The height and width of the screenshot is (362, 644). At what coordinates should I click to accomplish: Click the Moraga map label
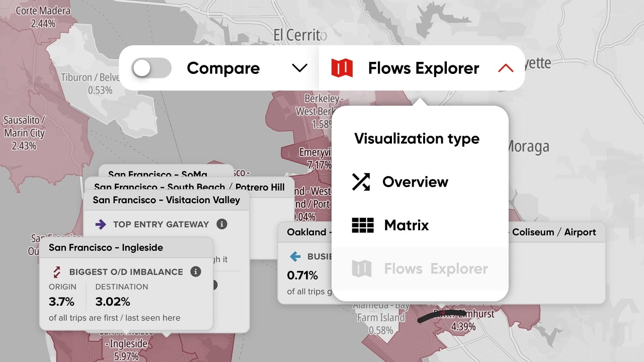click(x=527, y=147)
